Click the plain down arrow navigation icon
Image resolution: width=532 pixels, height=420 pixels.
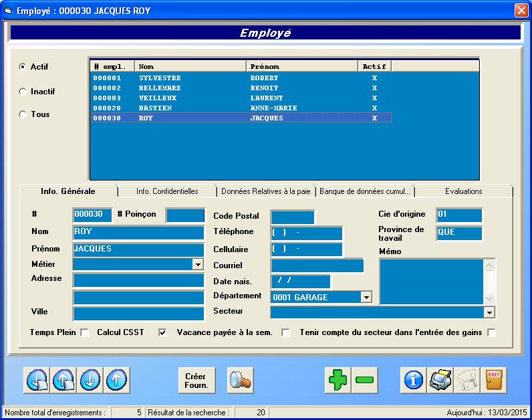tap(90, 380)
